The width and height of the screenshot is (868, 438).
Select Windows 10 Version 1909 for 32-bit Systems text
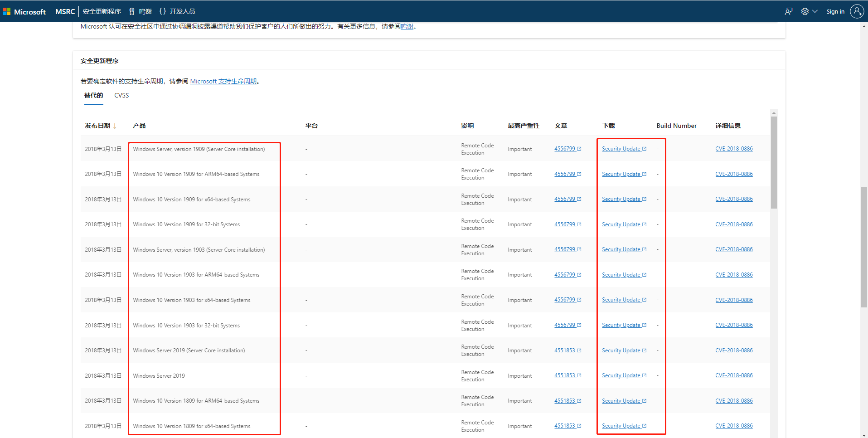coord(186,224)
